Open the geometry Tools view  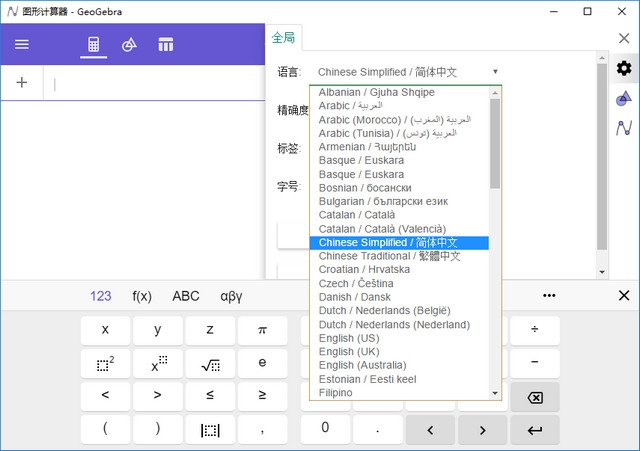click(x=129, y=45)
